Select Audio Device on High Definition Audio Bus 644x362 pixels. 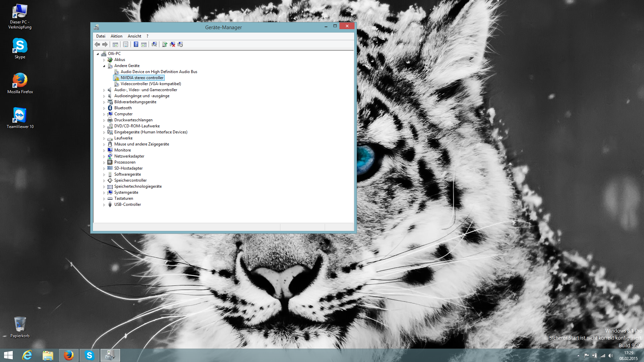coord(159,72)
